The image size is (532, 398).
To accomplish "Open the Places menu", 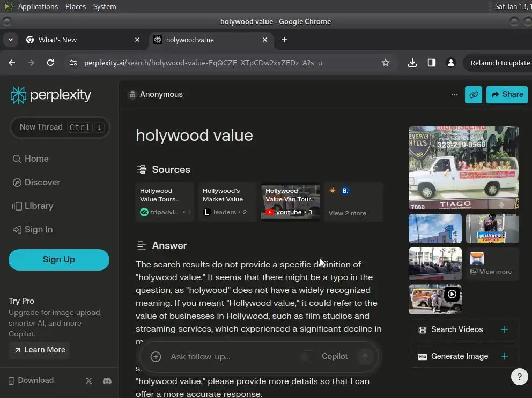I will pyautogui.click(x=75, y=6).
